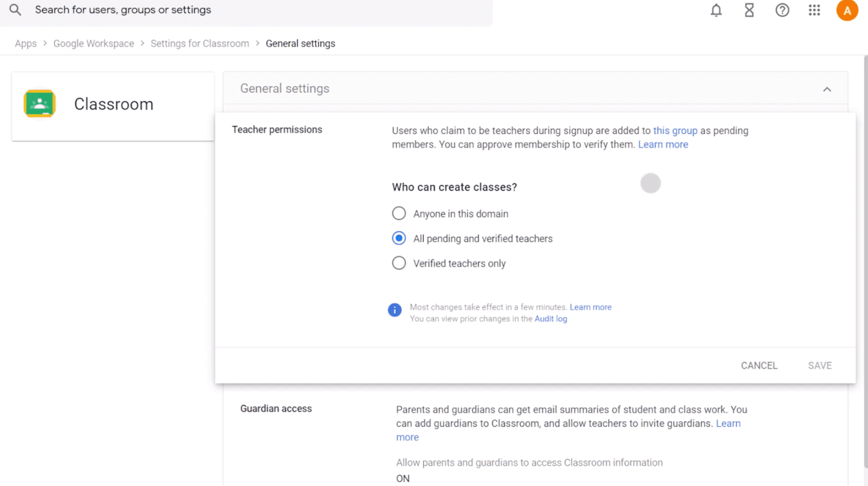
Task: Open Learn more link about verifying teachers
Action: [x=663, y=144]
